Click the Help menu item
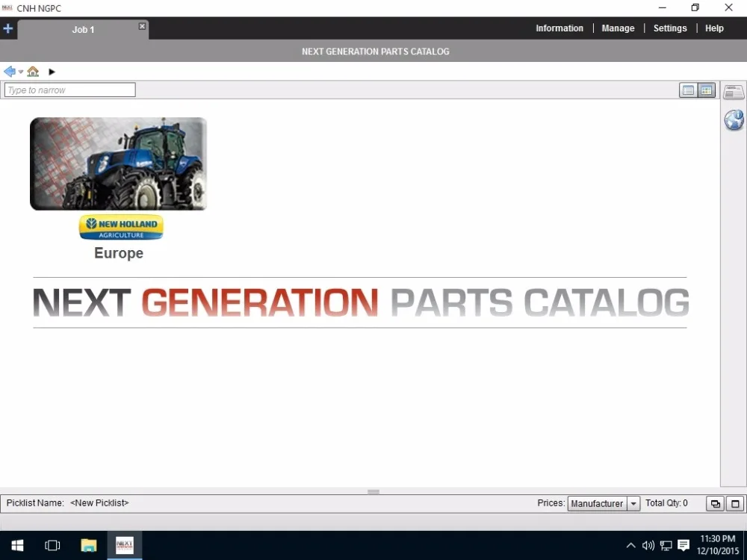This screenshot has width=747, height=560. coord(714,28)
